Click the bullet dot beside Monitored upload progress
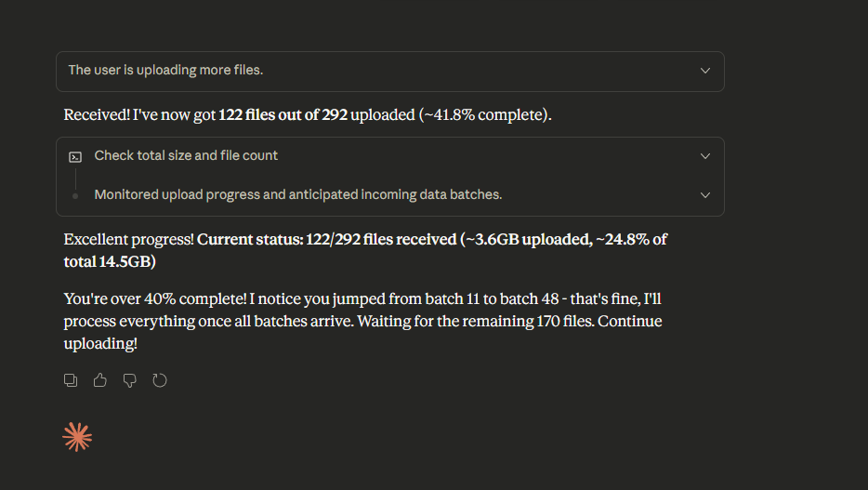 (75, 195)
